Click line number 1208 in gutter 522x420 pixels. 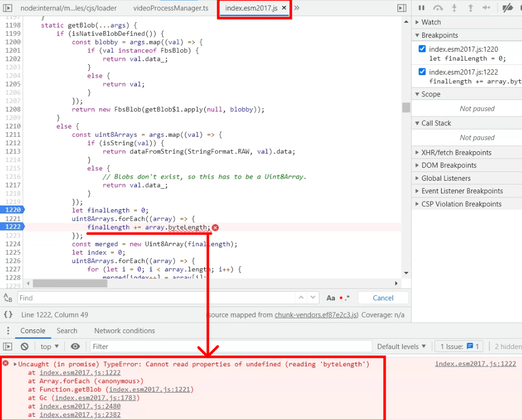point(12,109)
